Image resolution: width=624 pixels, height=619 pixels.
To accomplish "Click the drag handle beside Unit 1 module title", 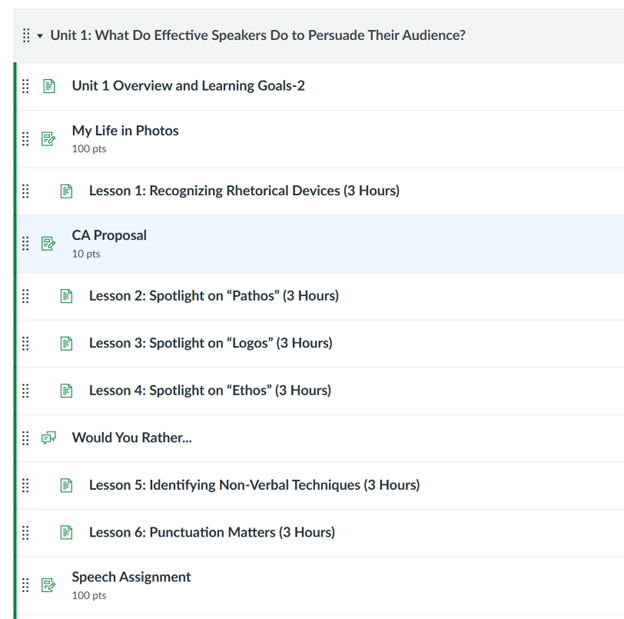I will coord(26,35).
